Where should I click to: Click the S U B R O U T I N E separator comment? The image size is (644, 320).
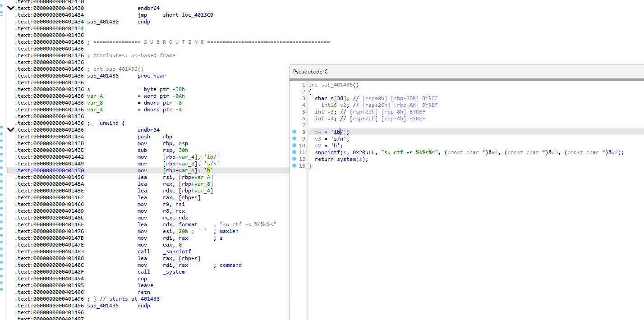pos(208,42)
